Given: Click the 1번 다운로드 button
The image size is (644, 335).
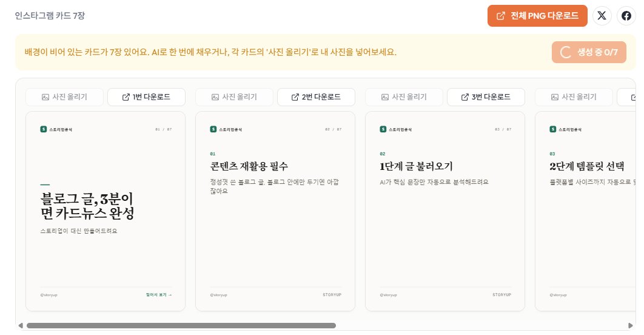Looking at the screenshot, I should [x=146, y=97].
